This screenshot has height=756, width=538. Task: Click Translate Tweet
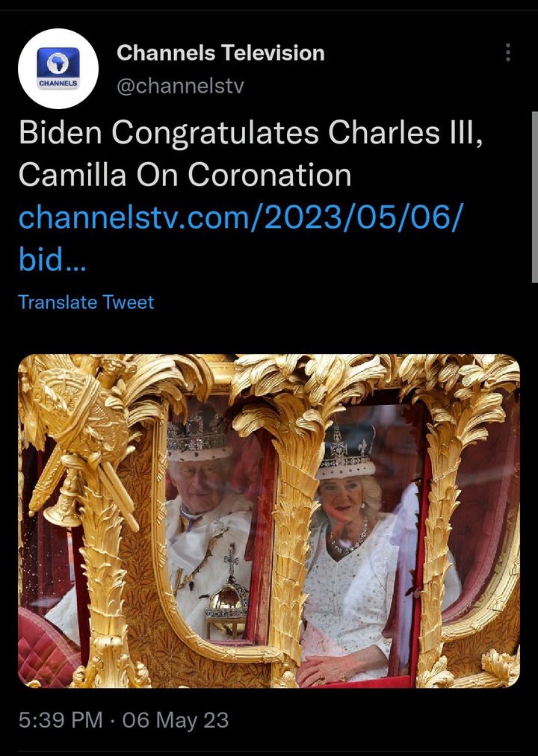pos(86,303)
